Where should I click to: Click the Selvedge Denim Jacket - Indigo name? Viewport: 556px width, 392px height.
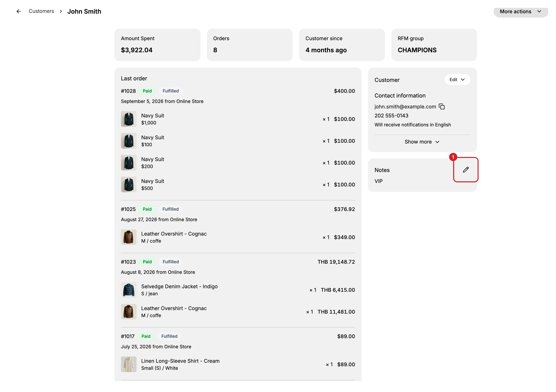179,286
